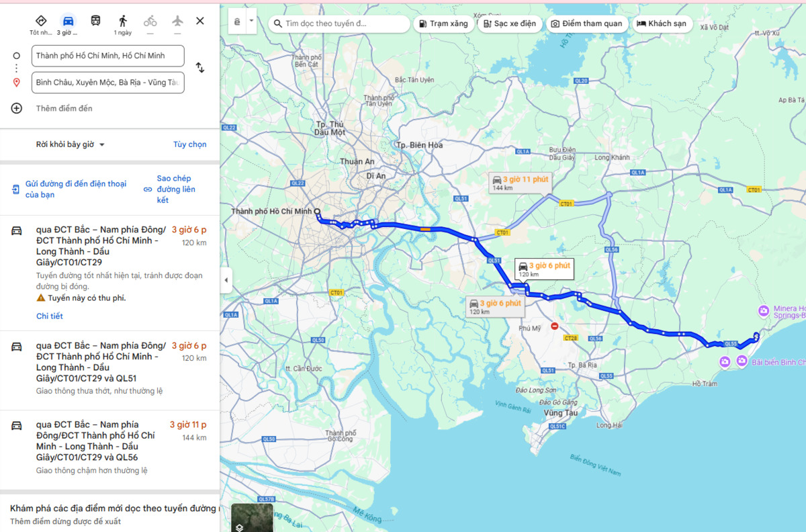Click the Minera Hot Springs map pin
The height and width of the screenshot is (532, 806).
click(764, 310)
